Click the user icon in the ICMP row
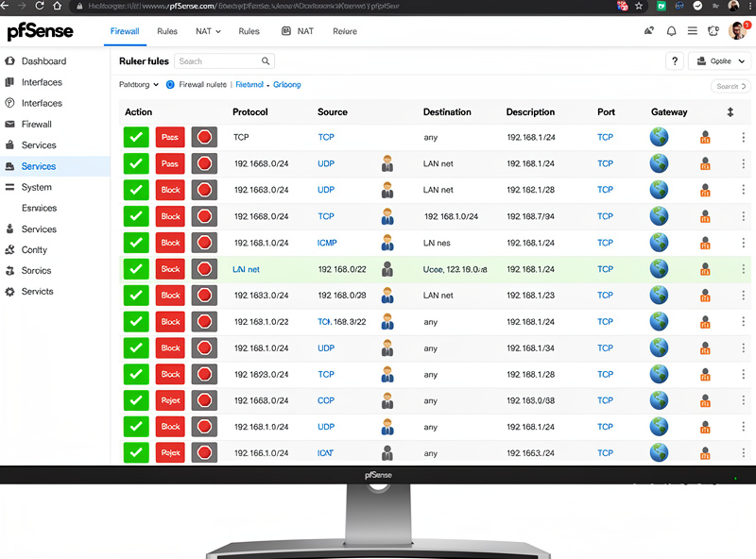Image resolution: width=756 pixels, height=559 pixels. (387, 243)
